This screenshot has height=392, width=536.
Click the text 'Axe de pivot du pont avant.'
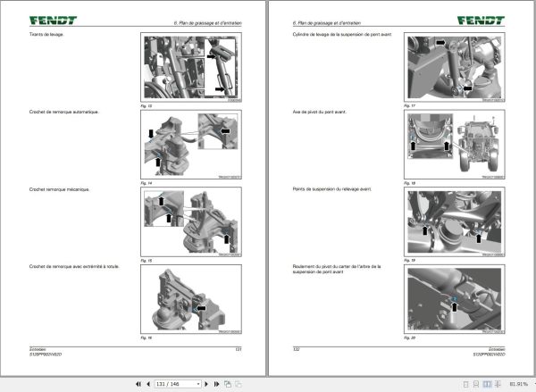319,112
